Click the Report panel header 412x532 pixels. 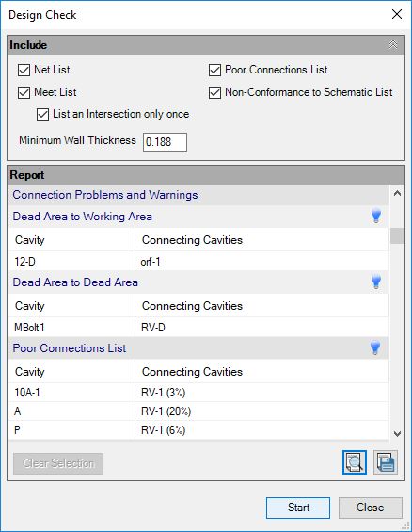tap(206, 175)
